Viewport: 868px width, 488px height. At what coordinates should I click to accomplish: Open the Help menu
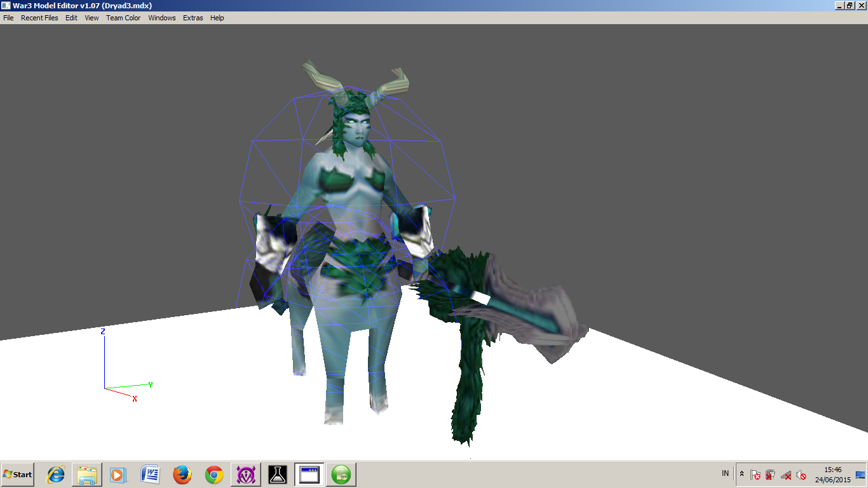coord(217,18)
